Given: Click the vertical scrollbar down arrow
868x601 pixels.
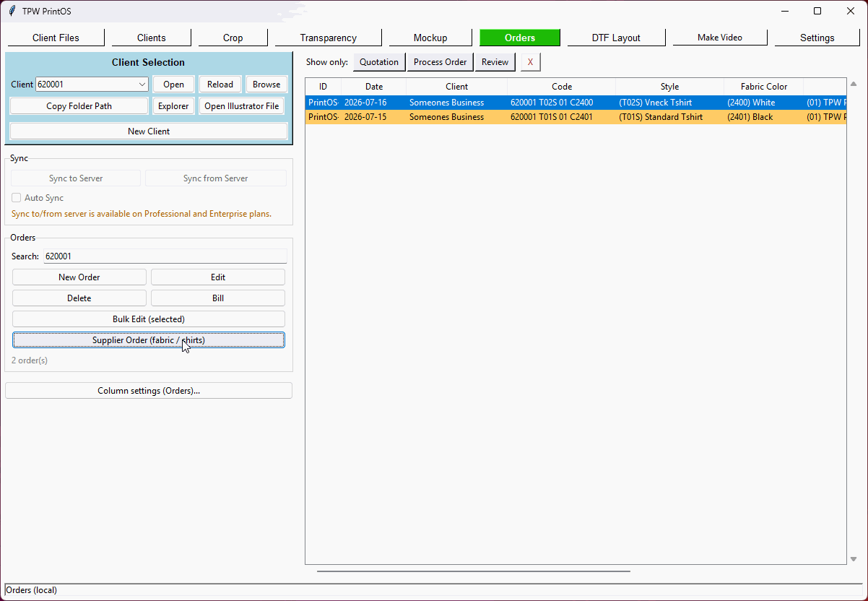Looking at the screenshot, I should pyautogui.click(x=854, y=559).
